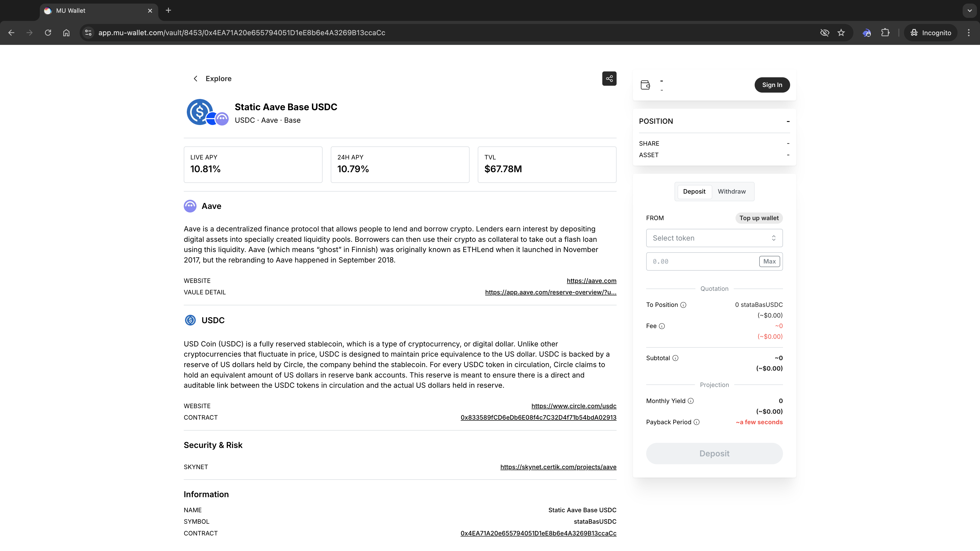Click the large USDC vault logo

coord(199,112)
